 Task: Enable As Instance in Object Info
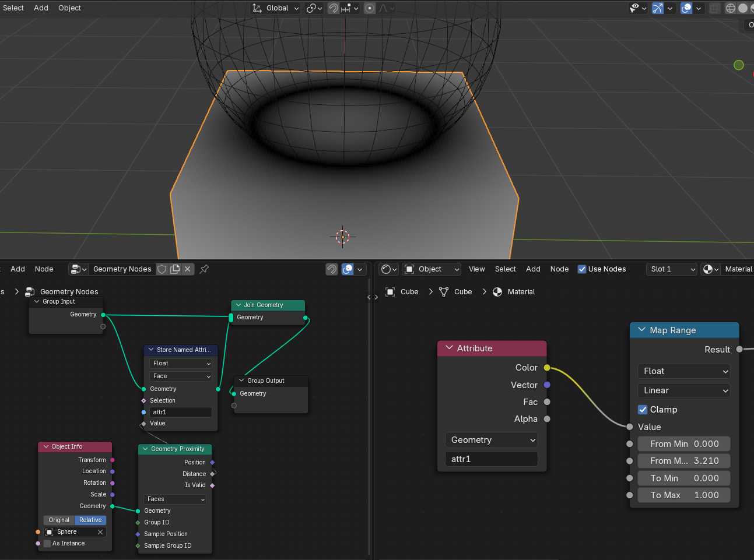(x=48, y=544)
